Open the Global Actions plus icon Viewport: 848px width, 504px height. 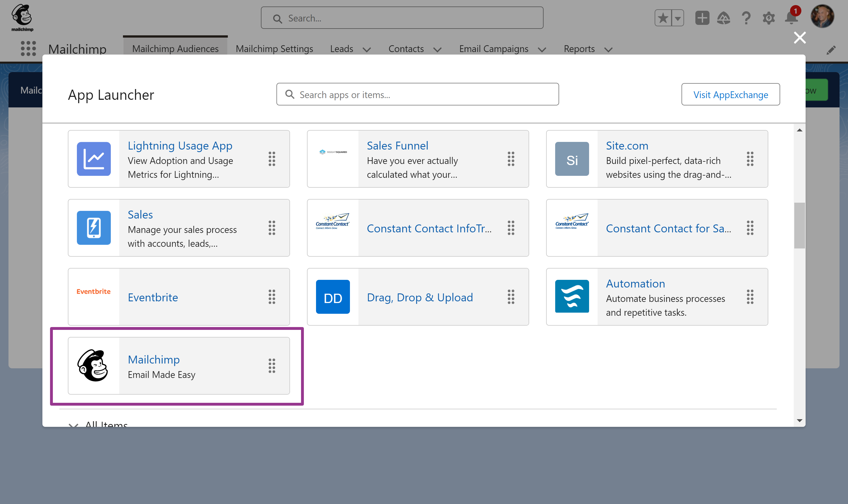[702, 18]
